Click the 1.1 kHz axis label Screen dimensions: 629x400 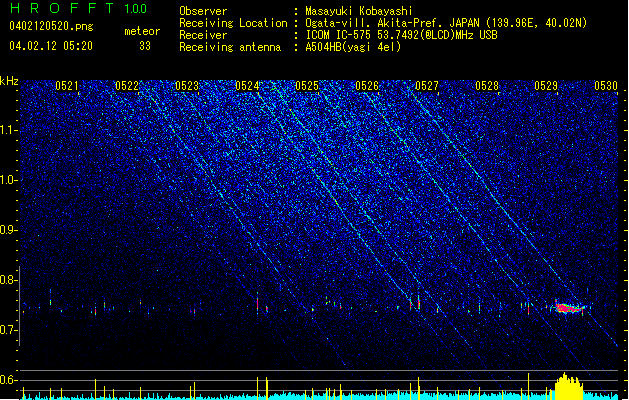(9, 130)
